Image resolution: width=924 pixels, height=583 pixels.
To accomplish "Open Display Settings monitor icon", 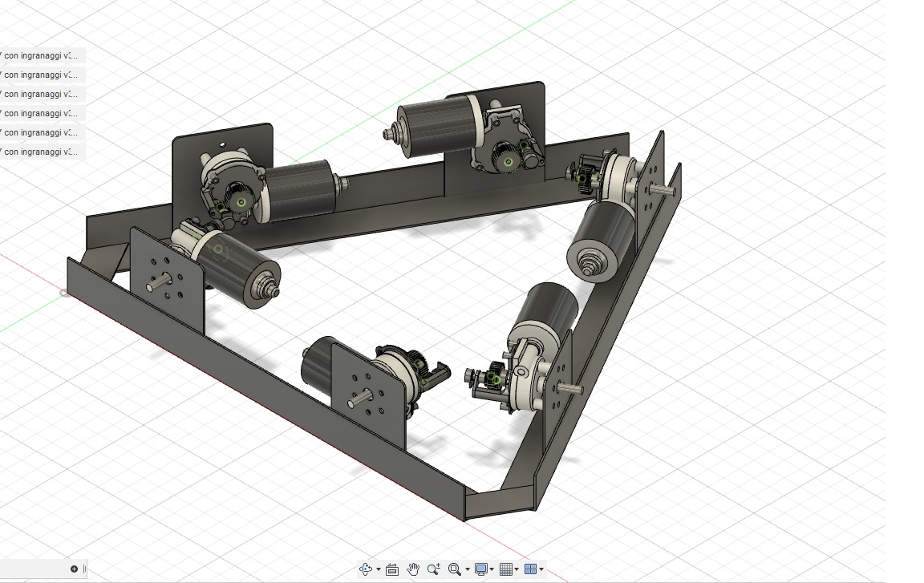I will point(481,569).
